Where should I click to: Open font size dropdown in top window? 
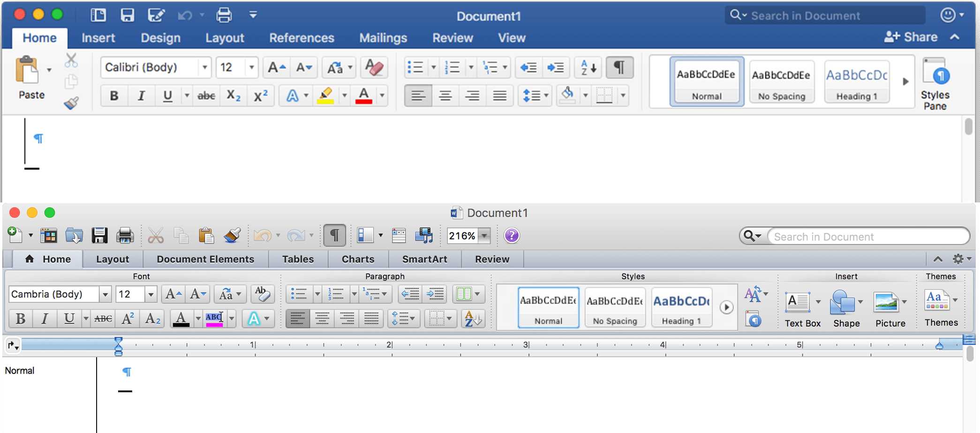[252, 67]
